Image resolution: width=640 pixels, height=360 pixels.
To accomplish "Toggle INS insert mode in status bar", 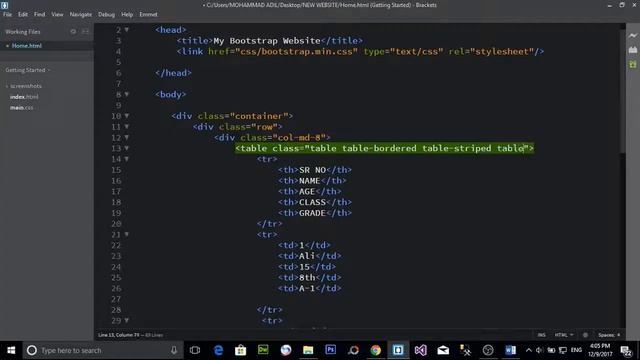I will point(542,335).
